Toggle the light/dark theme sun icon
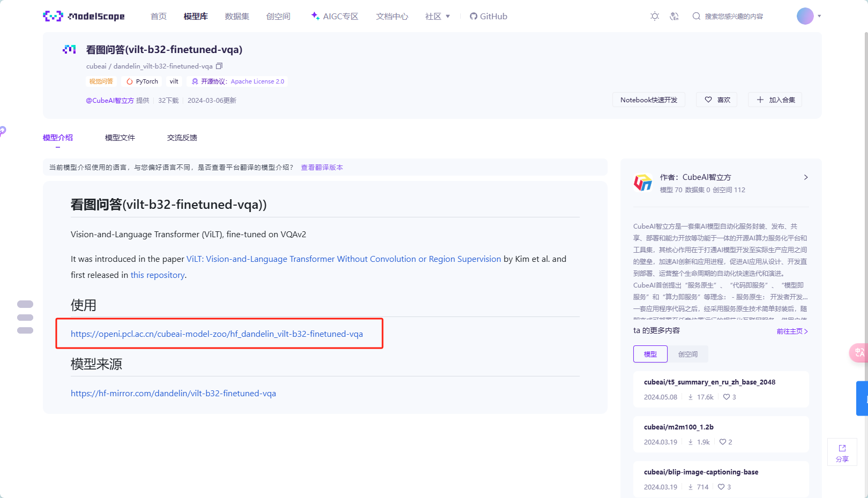868x498 pixels. [655, 16]
